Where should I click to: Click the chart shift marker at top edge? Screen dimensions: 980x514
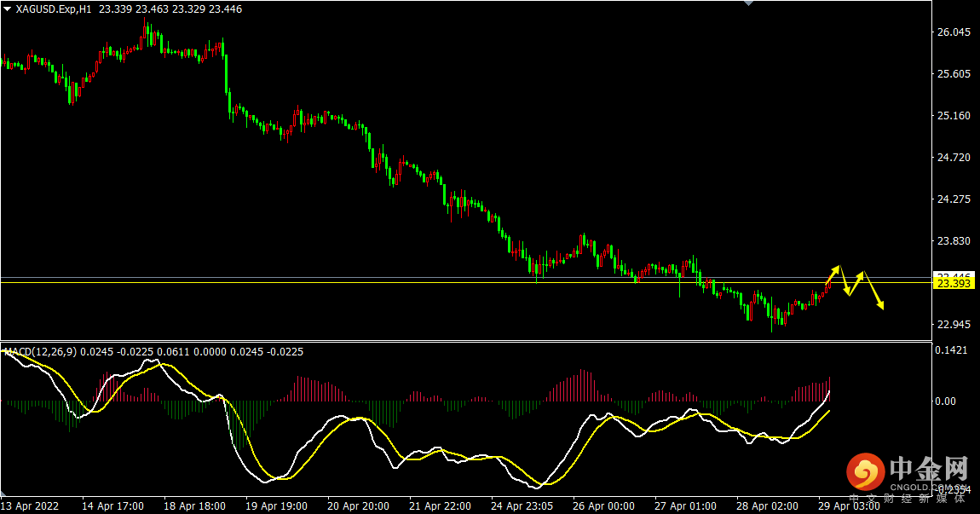748,3
